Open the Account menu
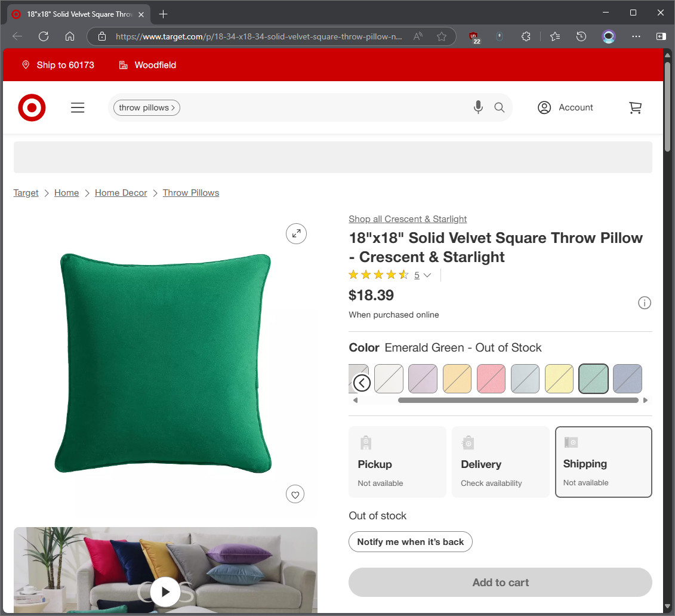This screenshot has width=675, height=616. point(565,107)
